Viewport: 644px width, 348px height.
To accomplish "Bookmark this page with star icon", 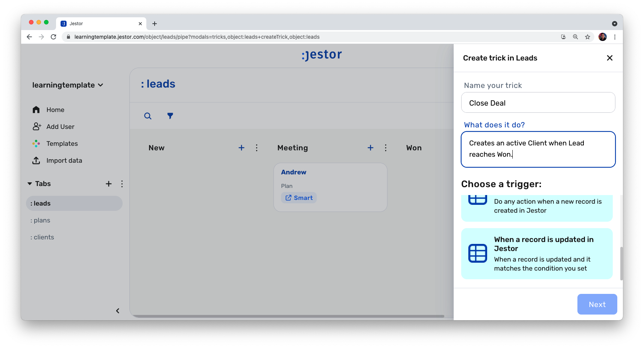I will pyautogui.click(x=588, y=37).
